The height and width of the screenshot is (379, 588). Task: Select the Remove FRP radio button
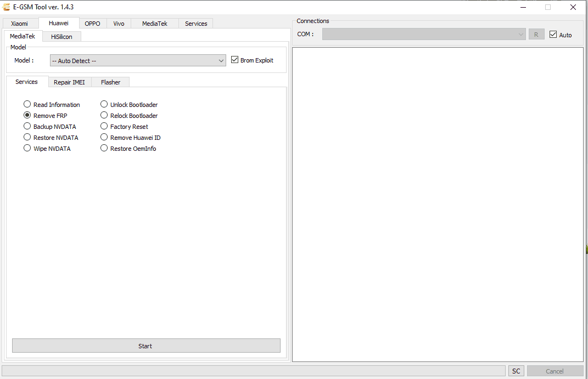(46, 115)
